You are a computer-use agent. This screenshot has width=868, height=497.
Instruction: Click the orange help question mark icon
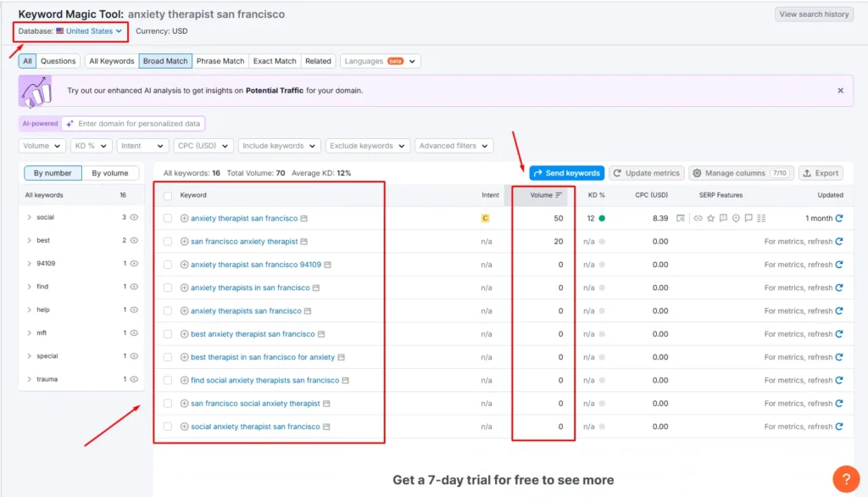(x=846, y=478)
